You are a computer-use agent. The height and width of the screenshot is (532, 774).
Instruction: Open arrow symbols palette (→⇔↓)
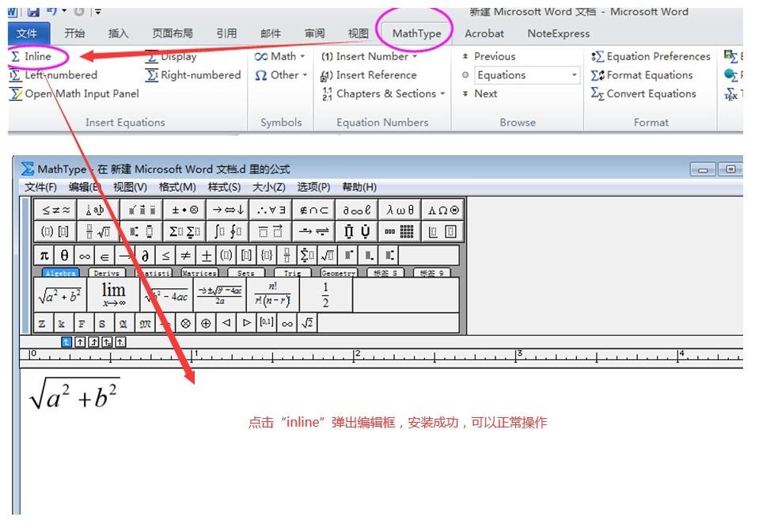click(228, 210)
